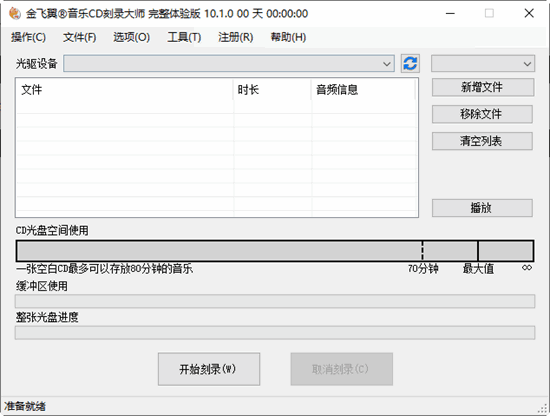Open the 注册(R) menu

[x=236, y=37]
